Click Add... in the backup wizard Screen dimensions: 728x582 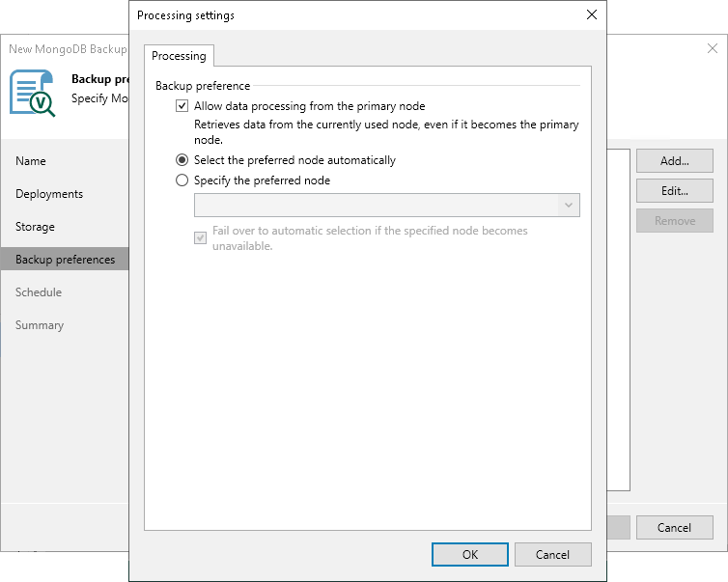pos(675,160)
